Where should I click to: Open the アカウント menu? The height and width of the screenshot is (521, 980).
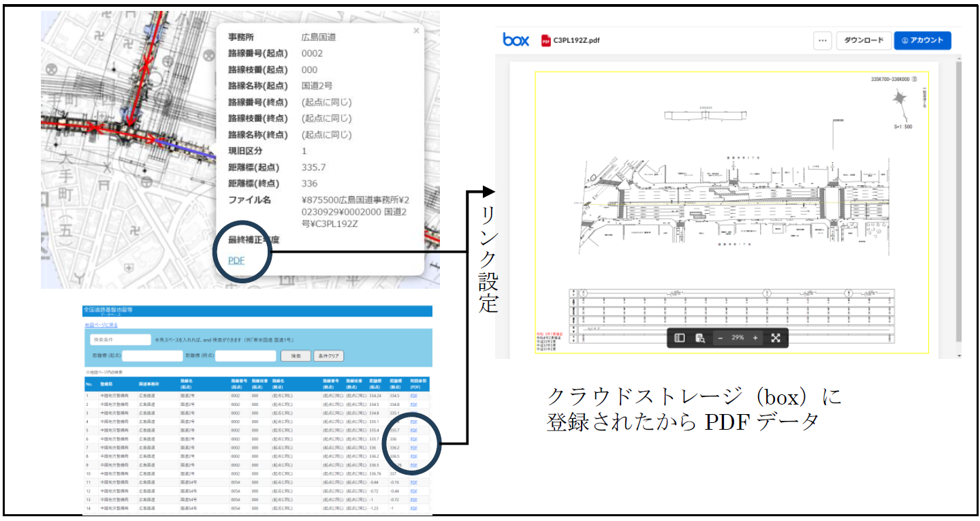tap(922, 41)
